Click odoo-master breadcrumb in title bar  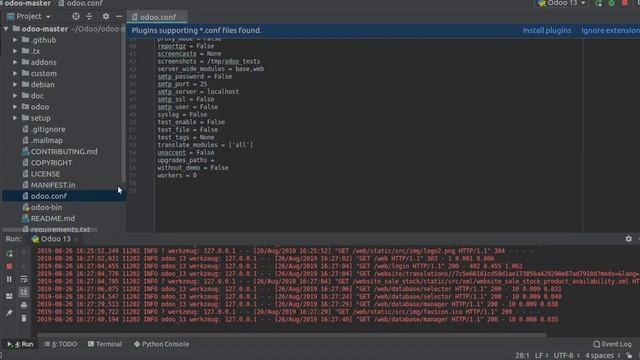coord(27,3)
